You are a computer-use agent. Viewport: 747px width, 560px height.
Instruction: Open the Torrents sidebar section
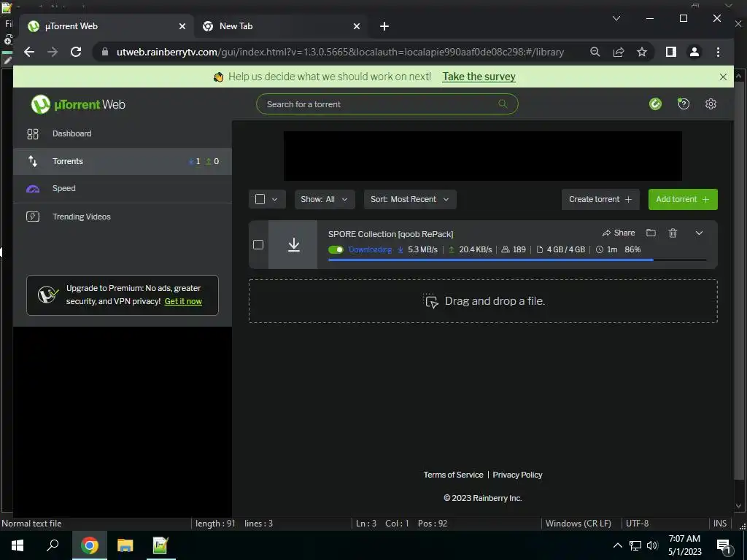(x=123, y=161)
